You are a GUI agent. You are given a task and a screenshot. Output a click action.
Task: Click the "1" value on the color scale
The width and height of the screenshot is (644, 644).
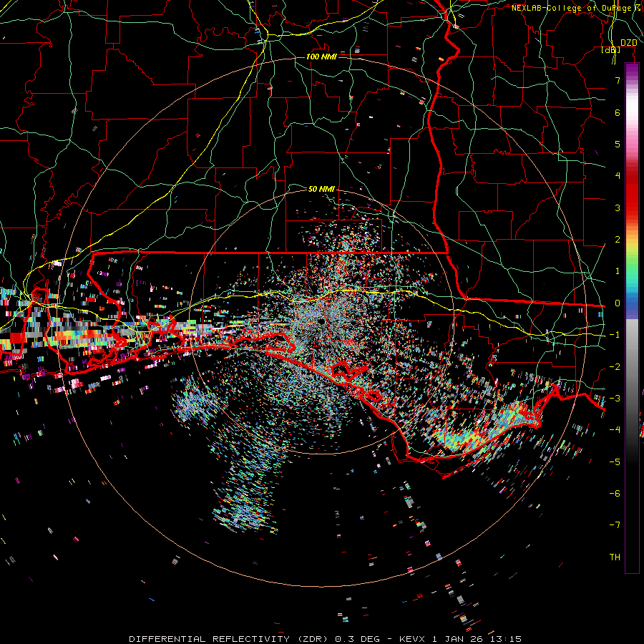[618, 271]
